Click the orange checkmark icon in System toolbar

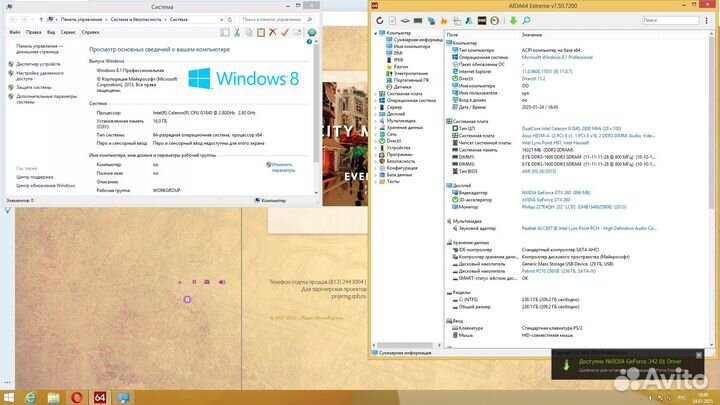(285, 32)
